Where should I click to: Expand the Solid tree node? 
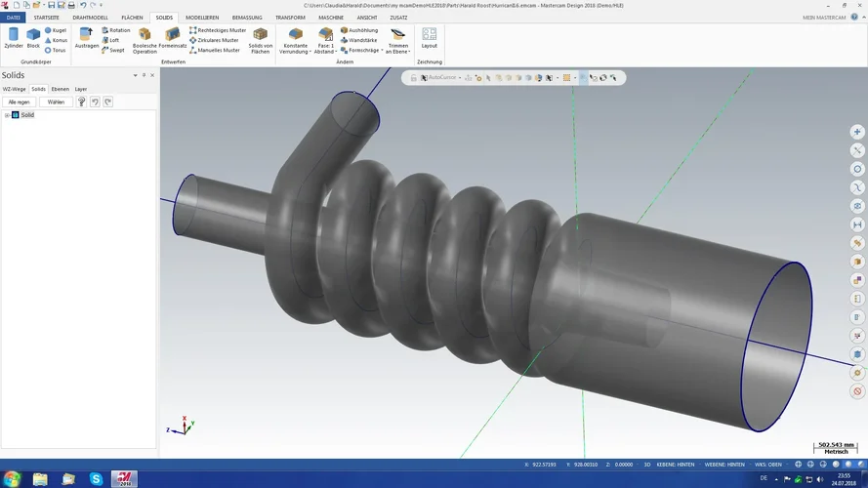tap(7, 115)
